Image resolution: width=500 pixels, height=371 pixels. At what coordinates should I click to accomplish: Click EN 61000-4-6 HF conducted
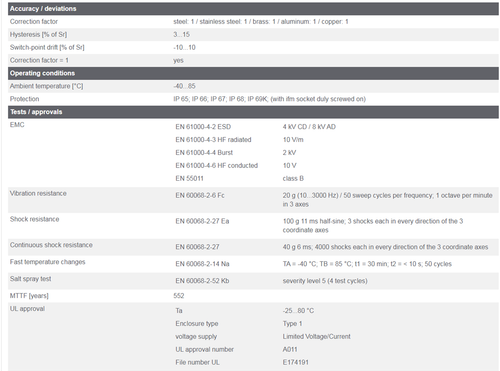tap(217, 166)
